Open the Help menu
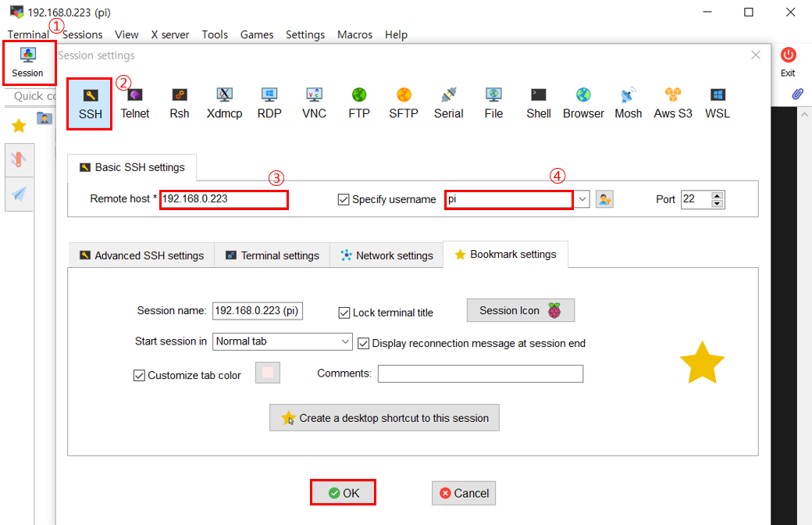The width and height of the screenshot is (812, 525). pos(396,34)
